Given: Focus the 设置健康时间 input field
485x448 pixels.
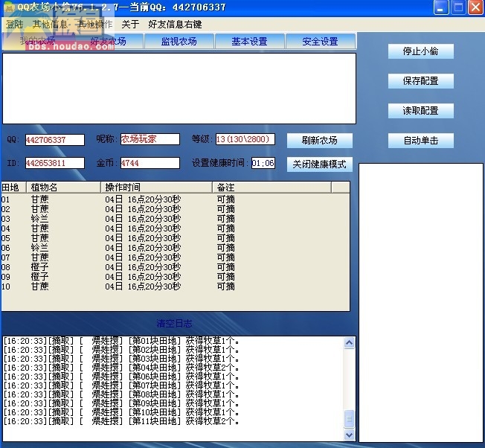Looking at the screenshot, I should [x=263, y=163].
